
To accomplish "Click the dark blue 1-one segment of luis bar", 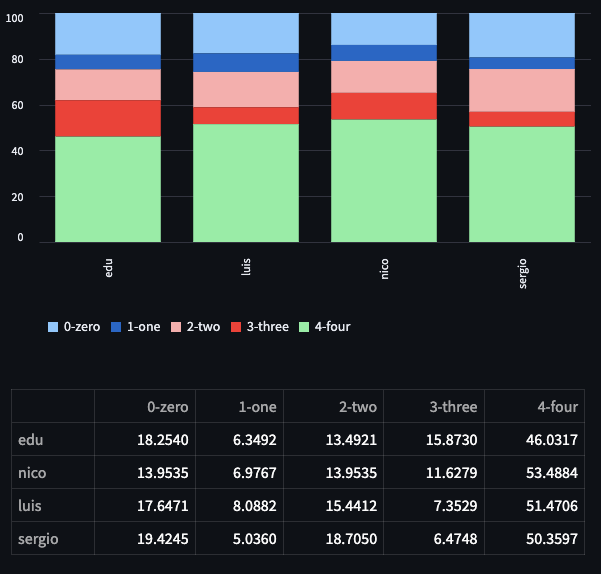I will click(246, 63).
